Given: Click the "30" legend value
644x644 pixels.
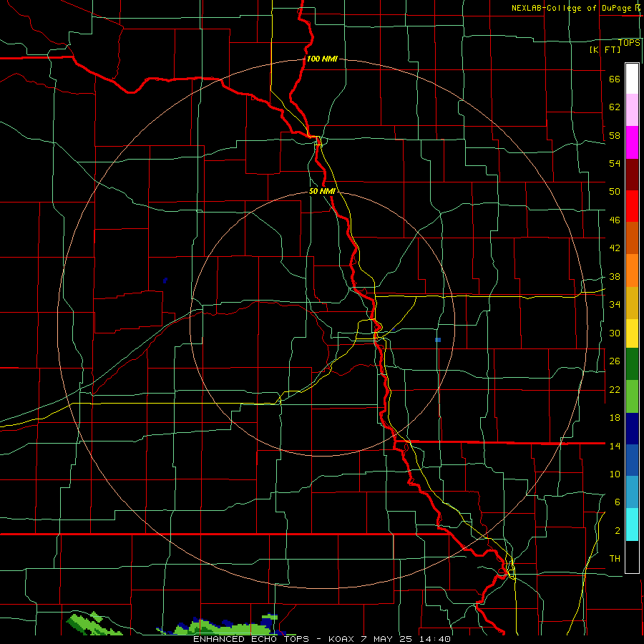Looking at the screenshot, I should point(615,333).
